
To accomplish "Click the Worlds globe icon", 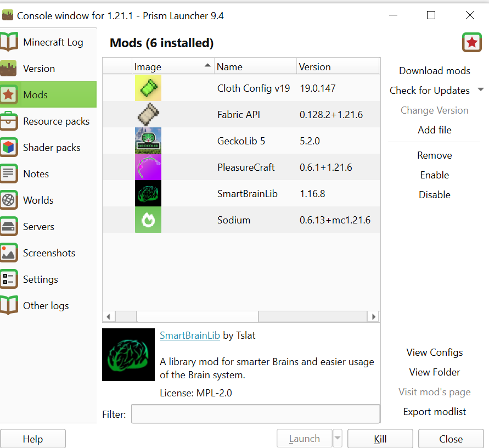I will (x=8, y=200).
